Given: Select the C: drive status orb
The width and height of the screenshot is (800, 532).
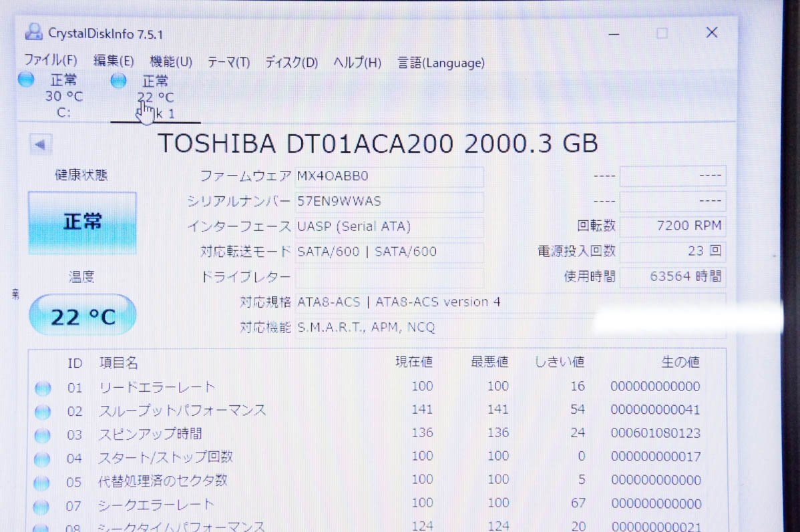Looking at the screenshot, I should pos(26,79).
